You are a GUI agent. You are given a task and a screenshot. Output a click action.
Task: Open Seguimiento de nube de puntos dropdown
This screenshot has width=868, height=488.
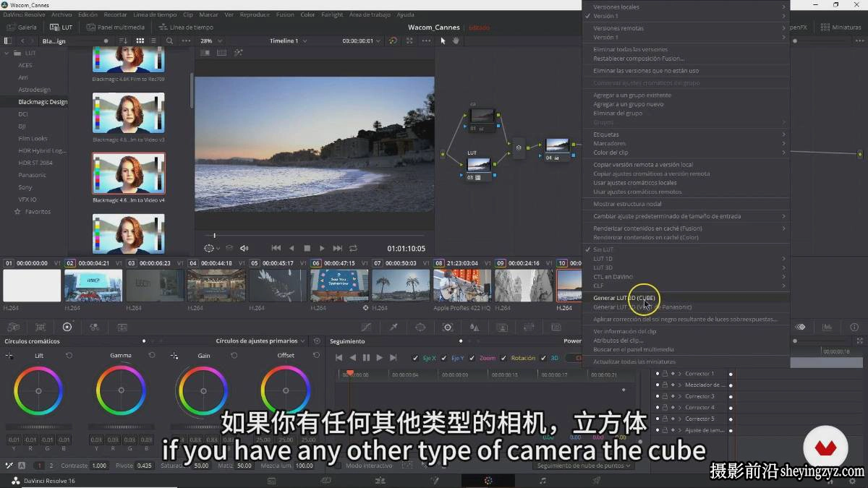584,466
